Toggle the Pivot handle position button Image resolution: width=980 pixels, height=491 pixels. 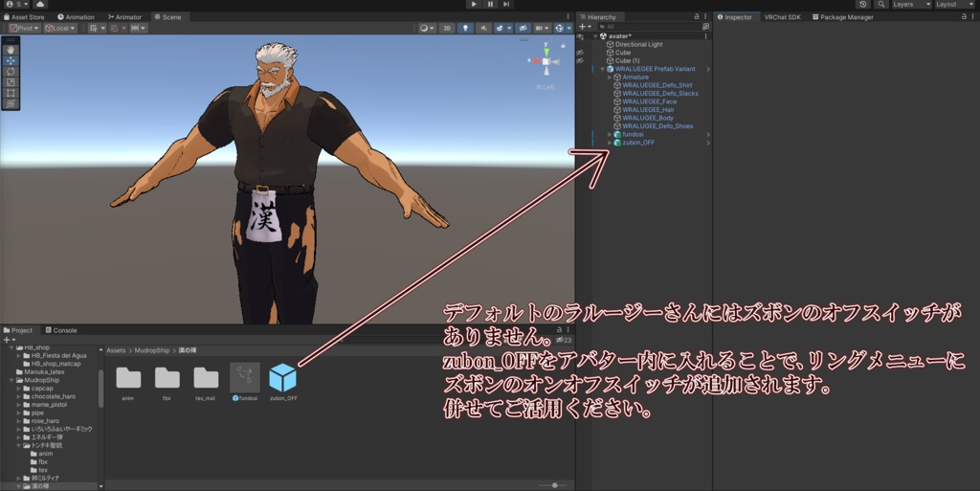[x=24, y=28]
